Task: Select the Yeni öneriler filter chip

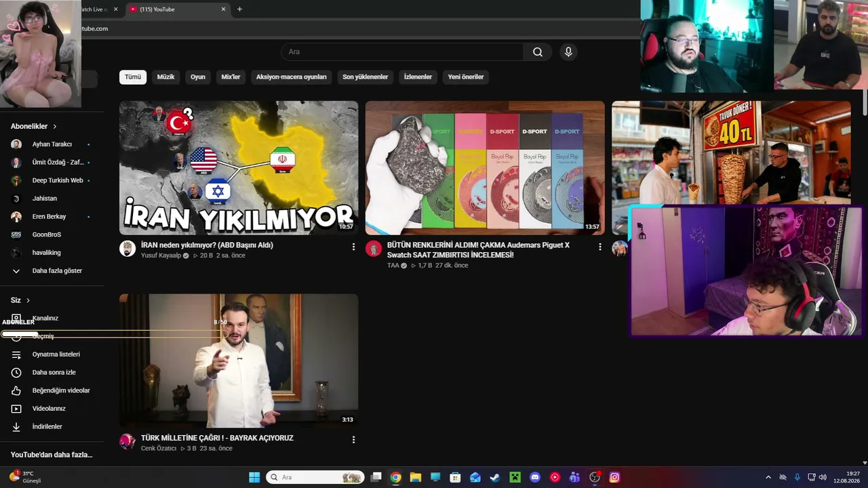Action: pyautogui.click(x=466, y=77)
